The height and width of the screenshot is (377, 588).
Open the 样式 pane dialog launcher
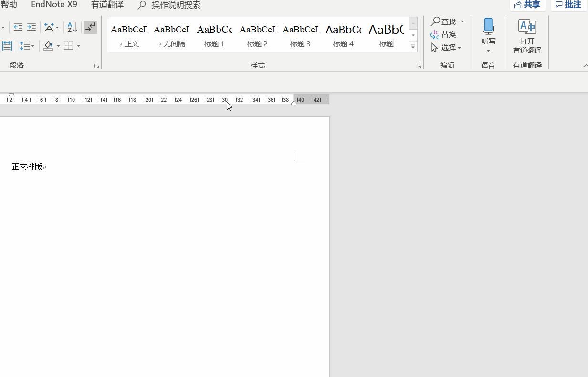point(419,66)
